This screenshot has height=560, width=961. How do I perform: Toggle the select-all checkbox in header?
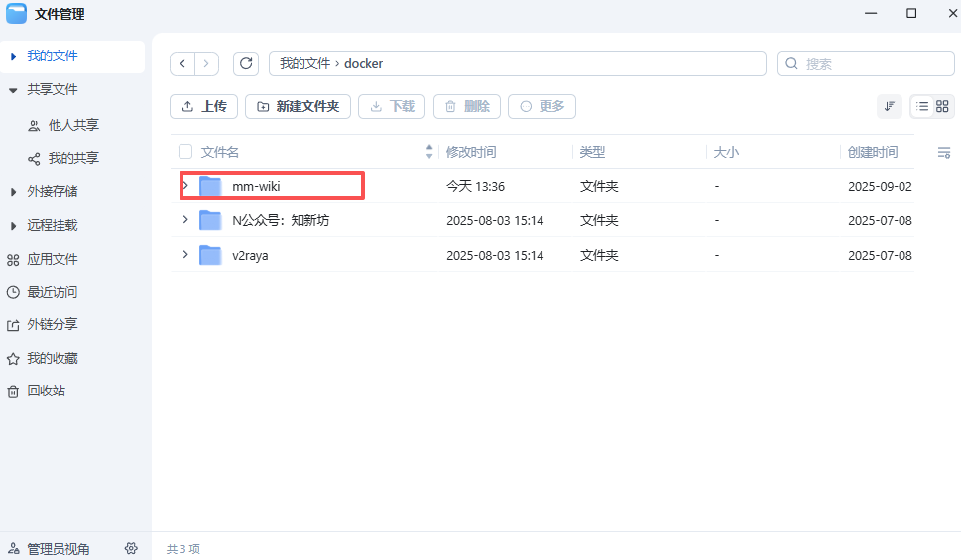click(x=185, y=152)
